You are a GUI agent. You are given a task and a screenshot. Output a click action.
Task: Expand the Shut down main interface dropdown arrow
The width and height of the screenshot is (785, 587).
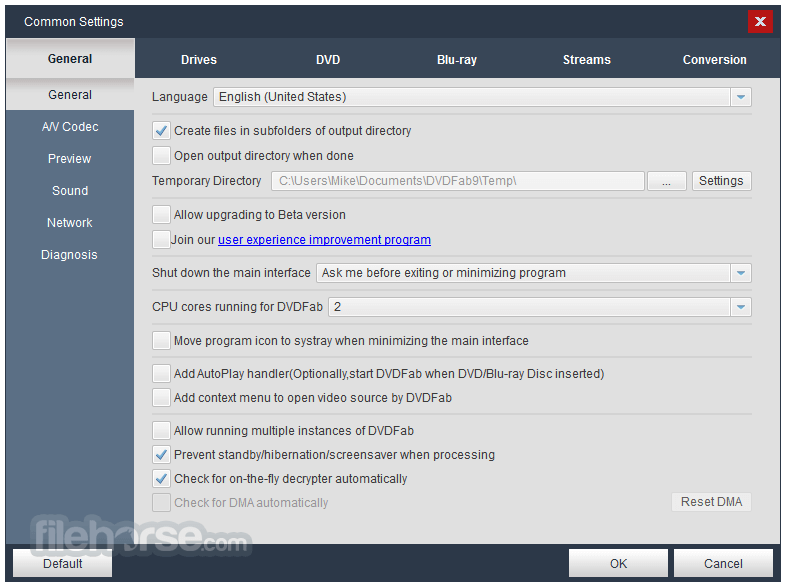pyautogui.click(x=741, y=273)
